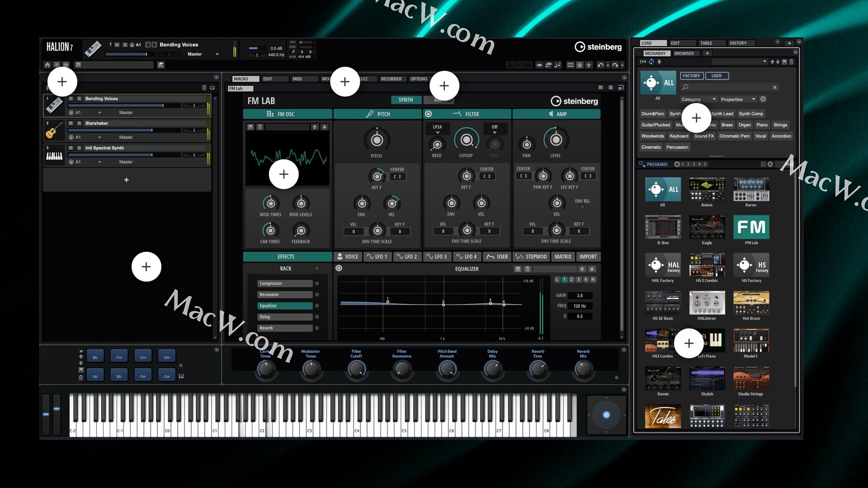
Task: Click the Bending Voices slot level slider
Action: pos(123,106)
